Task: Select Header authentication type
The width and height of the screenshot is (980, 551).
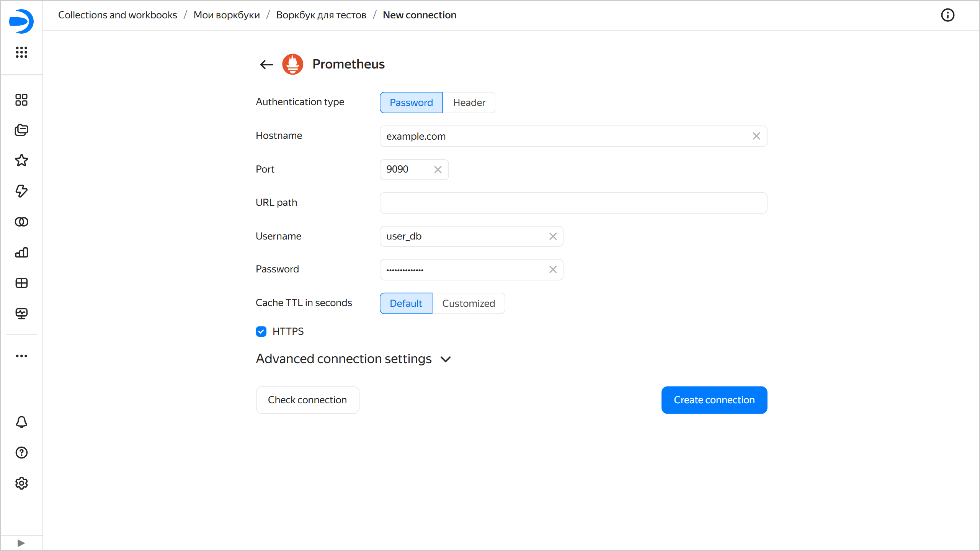Action: tap(469, 103)
